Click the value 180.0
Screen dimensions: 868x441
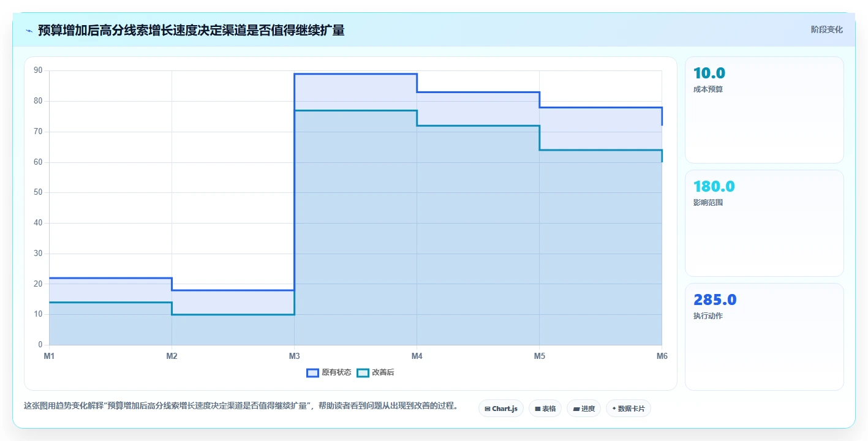(x=714, y=186)
